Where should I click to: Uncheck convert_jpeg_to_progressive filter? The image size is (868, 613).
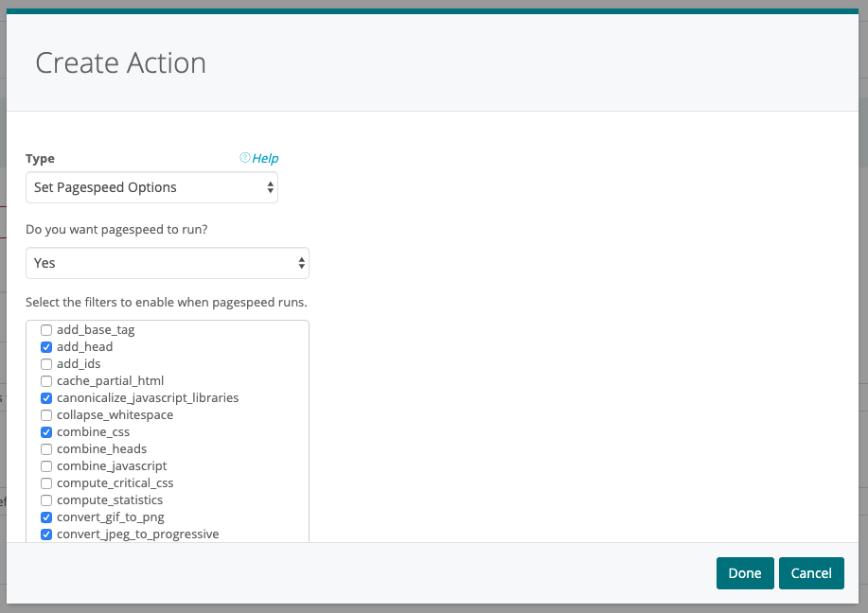point(46,534)
